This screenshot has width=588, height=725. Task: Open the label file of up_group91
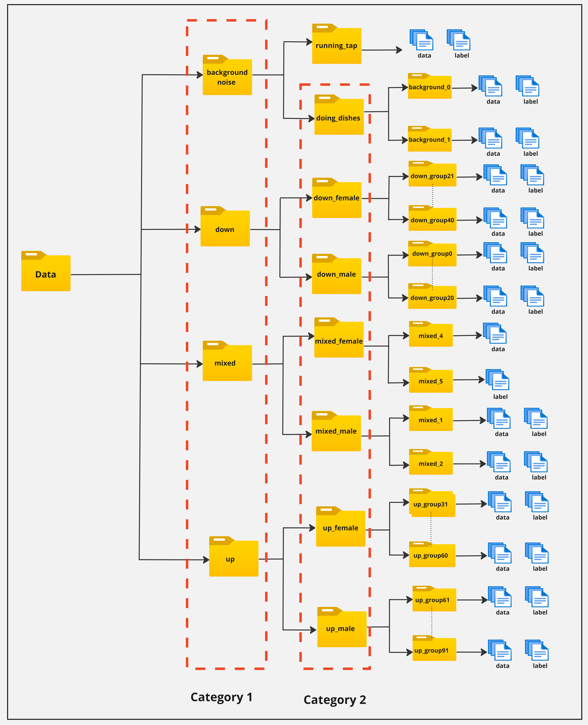pos(537,650)
